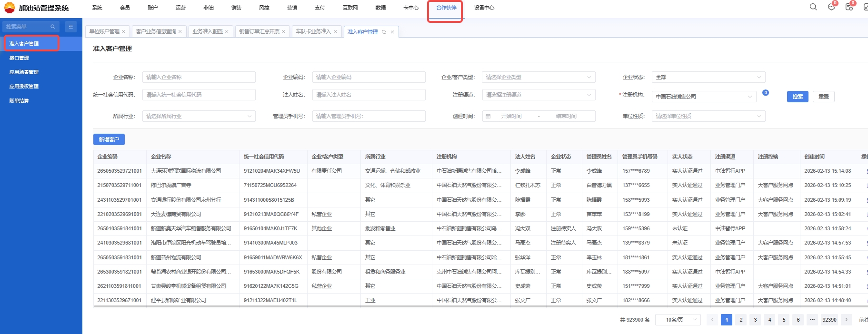Click the blue 搜索 button
This screenshot has height=334, width=868.
[797, 97]
